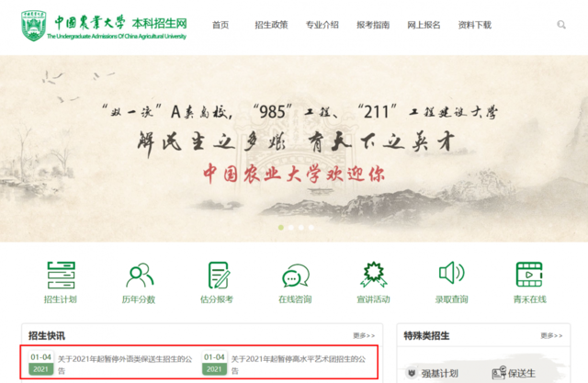This screenshot has height=383, width=588.
Task: Go to 首页 in navigation
Action: [x=220, y=25]
